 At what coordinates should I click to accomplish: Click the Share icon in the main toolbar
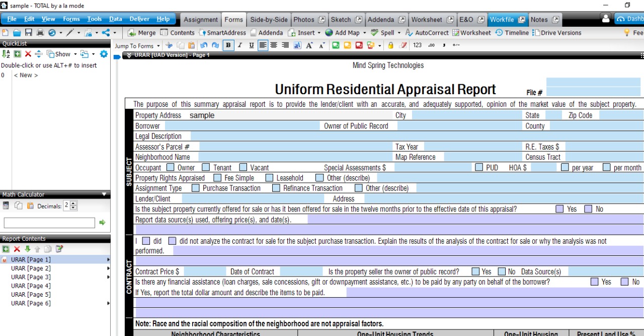[106, 33]
